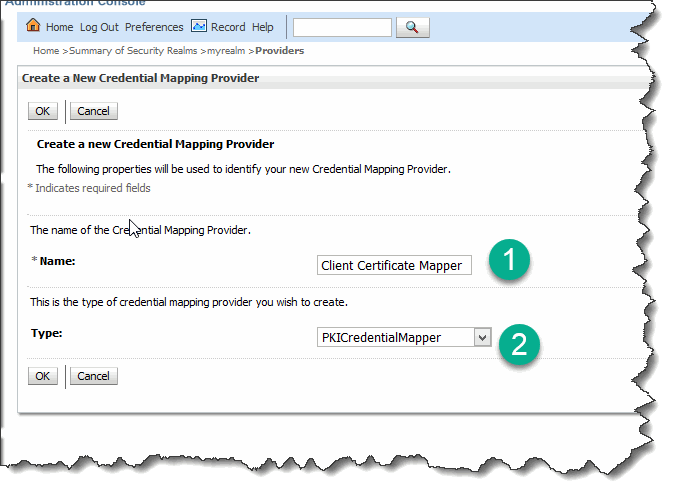The width and height of the screenshot is (678, 496).
Task: Click the bottom OK button
Action: click(43, 376)
